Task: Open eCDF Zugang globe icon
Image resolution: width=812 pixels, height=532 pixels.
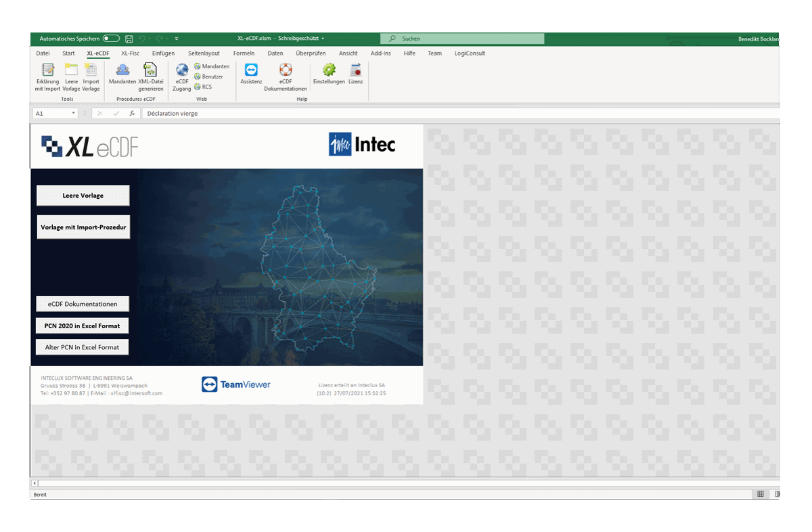Action: pos(182,70)
